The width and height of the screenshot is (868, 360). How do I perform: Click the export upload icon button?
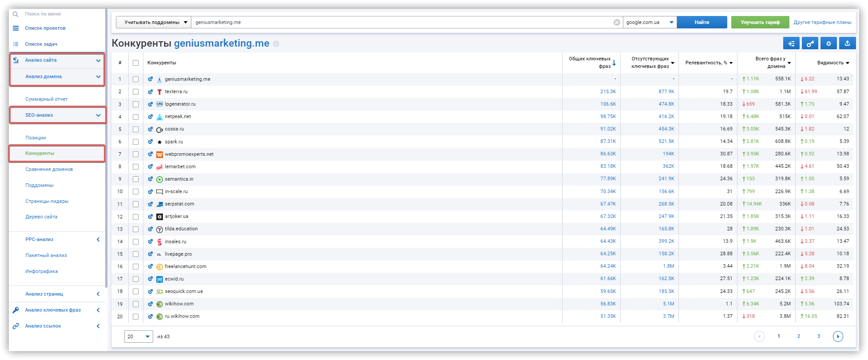tap(847, 44)
